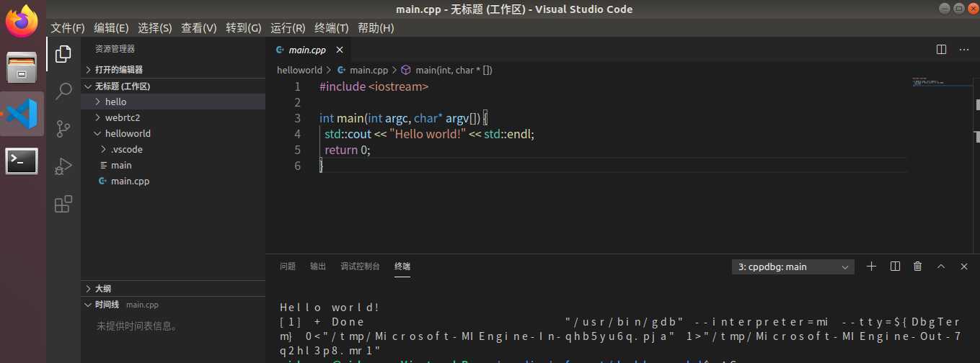Image resolution: width=980 pixels, height=363 pixels.
Task: Click Visual Studio Code dock icon
Action: click(x=23, y=114)
